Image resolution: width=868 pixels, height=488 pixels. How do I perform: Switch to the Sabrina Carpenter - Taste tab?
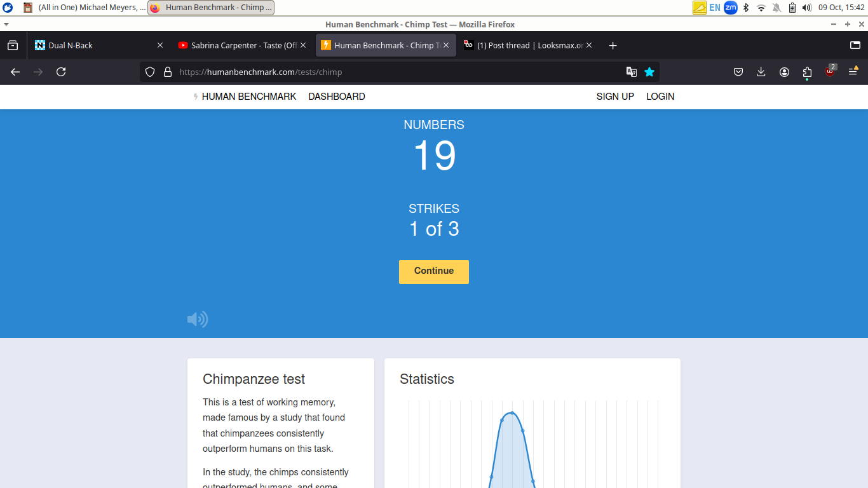tap(243, 45)
